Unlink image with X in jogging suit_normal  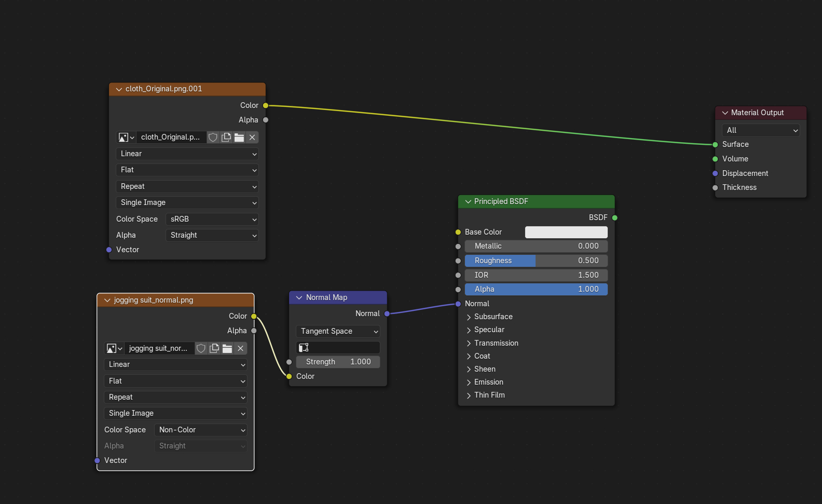click(x=241, y=348)
